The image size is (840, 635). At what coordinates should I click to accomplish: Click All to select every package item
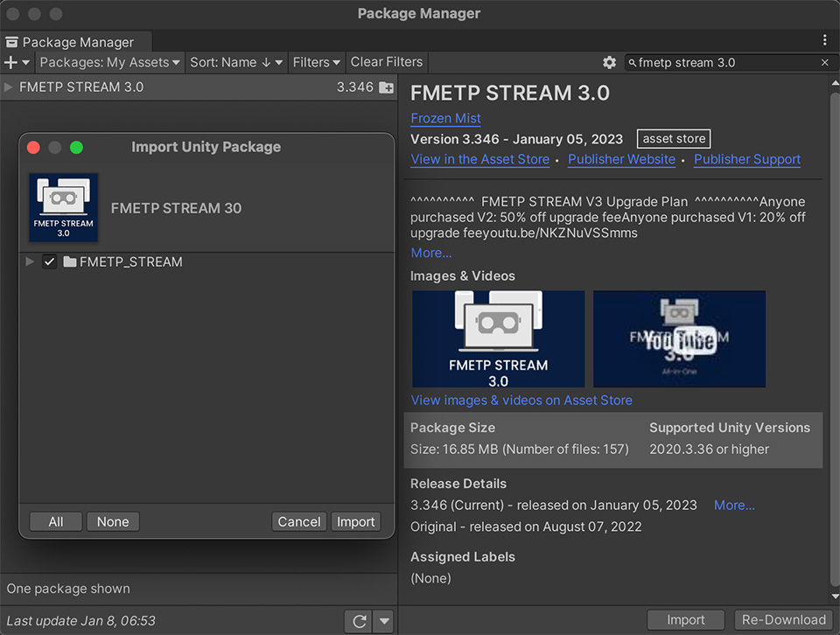point(55,521)
